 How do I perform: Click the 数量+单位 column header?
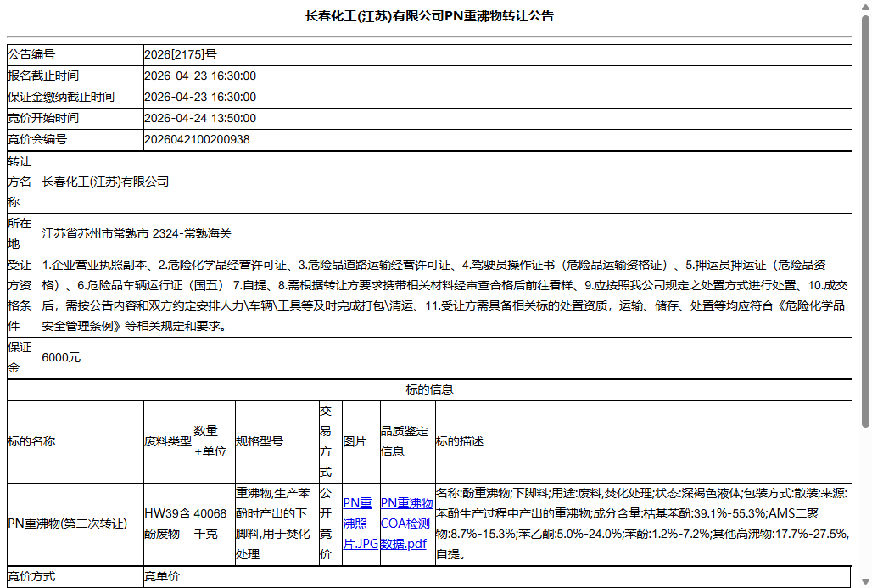[x=214, y=442]
